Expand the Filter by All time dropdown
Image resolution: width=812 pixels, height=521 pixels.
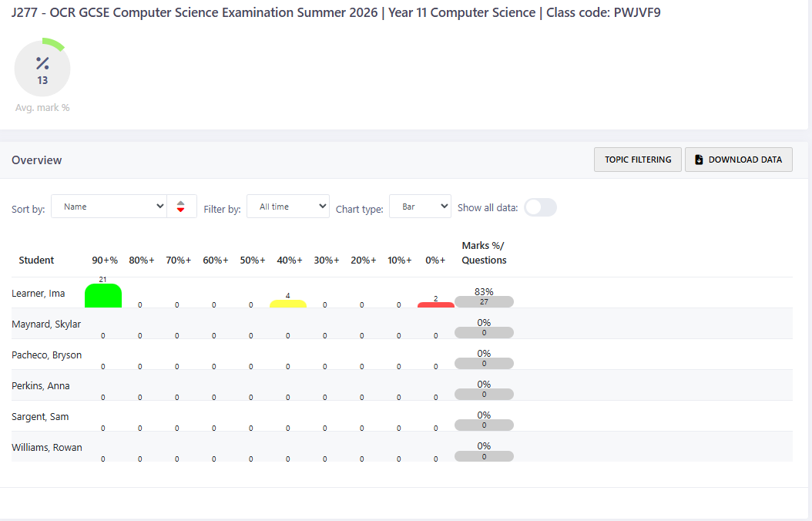(x=288, y=207)
